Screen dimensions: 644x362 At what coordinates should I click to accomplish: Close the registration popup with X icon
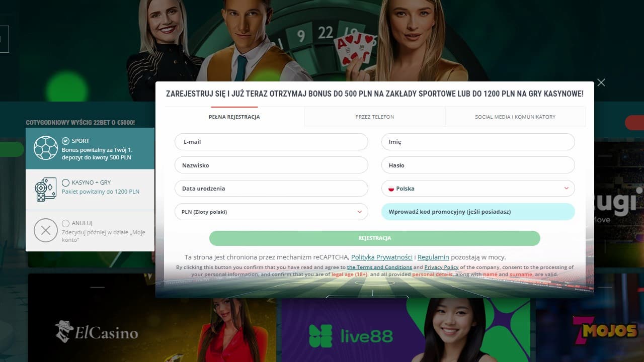[x=601, y=82]
